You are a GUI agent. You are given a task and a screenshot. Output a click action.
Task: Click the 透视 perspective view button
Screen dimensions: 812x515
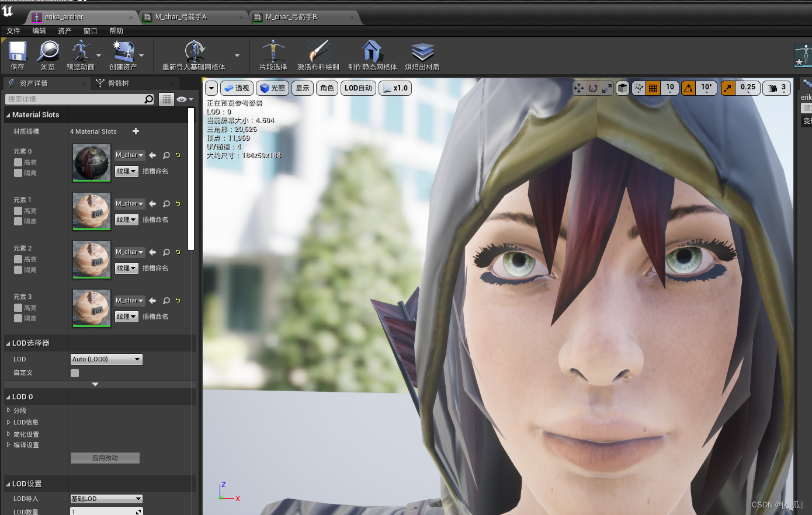pos(237,88)
